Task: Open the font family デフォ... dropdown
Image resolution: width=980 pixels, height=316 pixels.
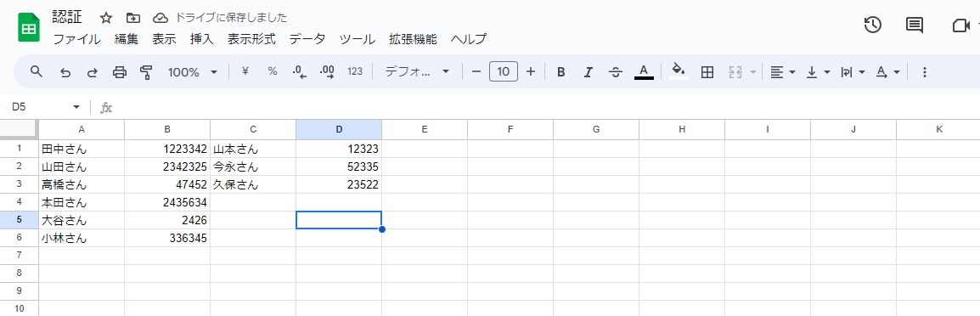Action: coord(417,71)
